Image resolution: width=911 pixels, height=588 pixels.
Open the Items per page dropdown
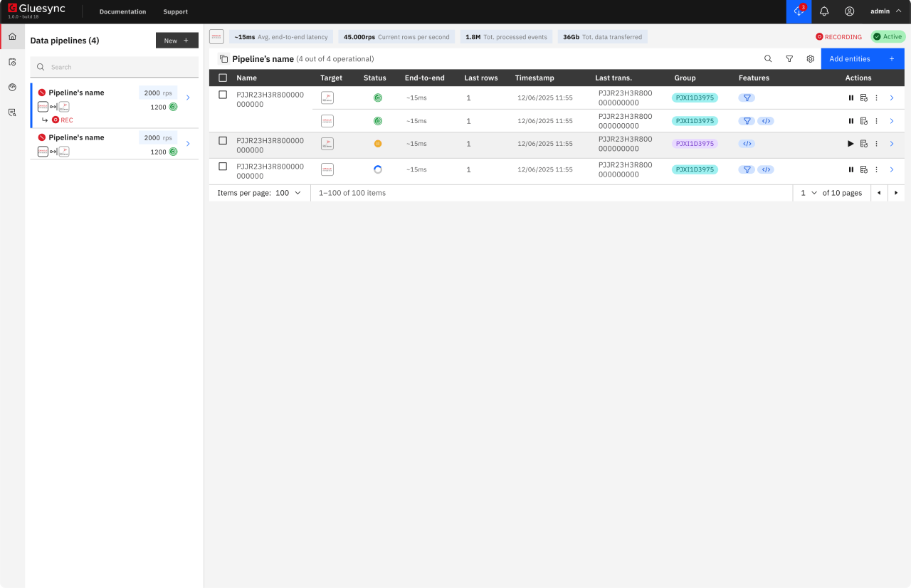coord(288,193)
